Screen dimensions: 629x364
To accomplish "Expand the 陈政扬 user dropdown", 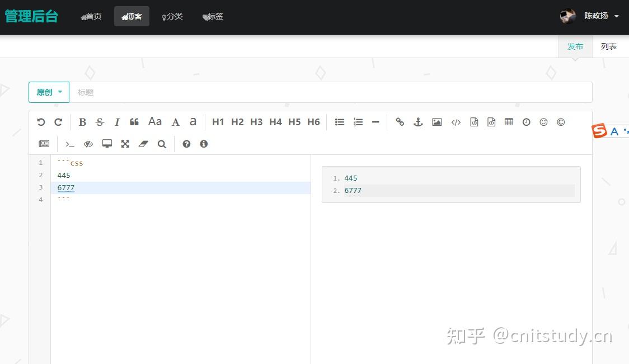I will tap(601, 16).
